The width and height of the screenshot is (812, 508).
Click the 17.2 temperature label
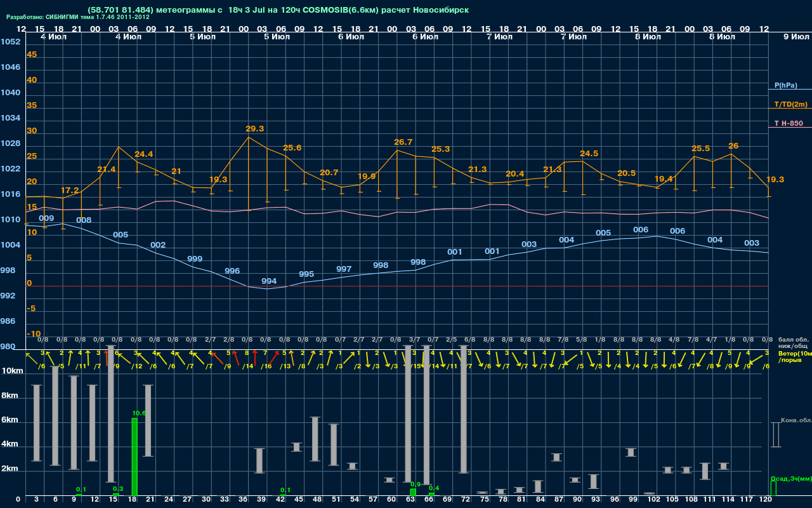point(70,190)
